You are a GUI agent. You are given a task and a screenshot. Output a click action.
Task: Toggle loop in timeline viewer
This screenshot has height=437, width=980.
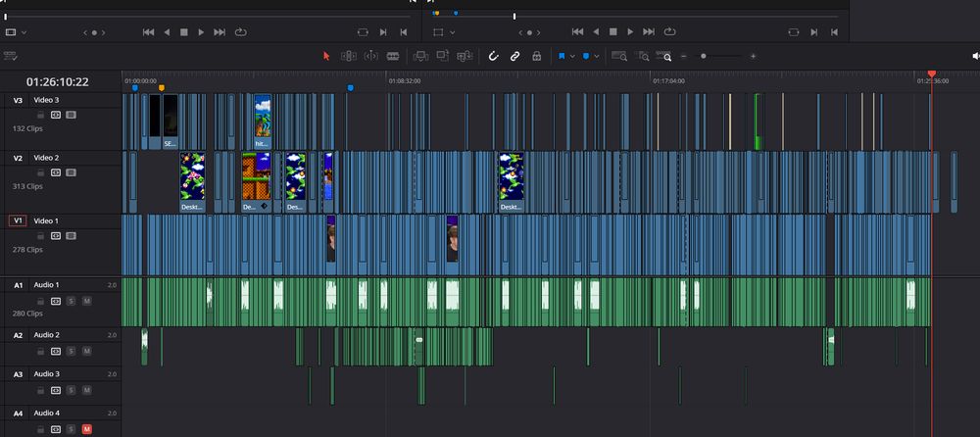coord(670,32)
